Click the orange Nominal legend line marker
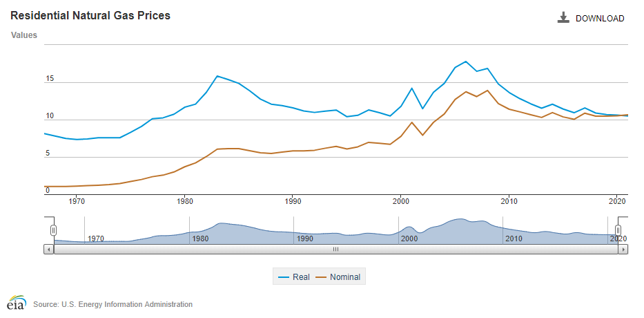This screenshot has height=318, width=644. (321, 277)
